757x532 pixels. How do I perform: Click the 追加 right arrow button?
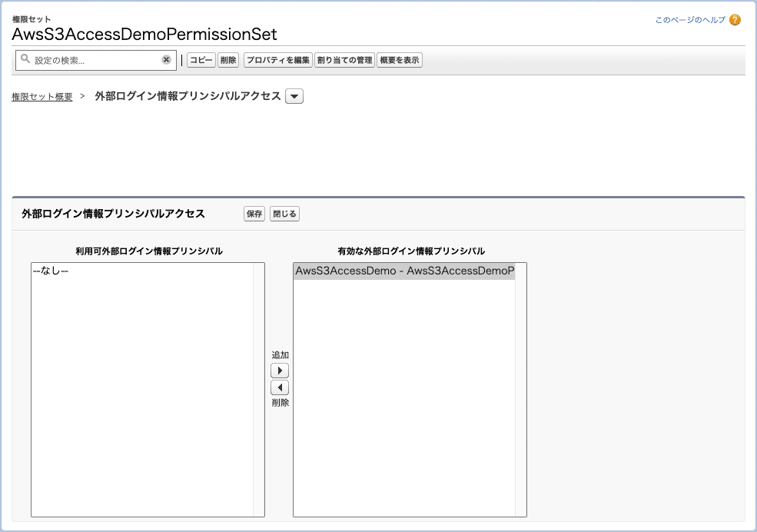coord(280,371)
